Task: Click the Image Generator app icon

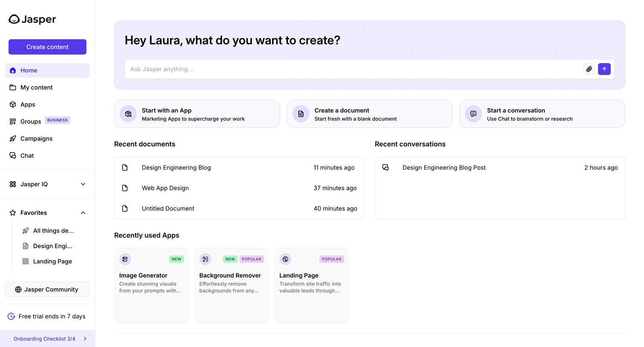Action: (x=125, y=259)
